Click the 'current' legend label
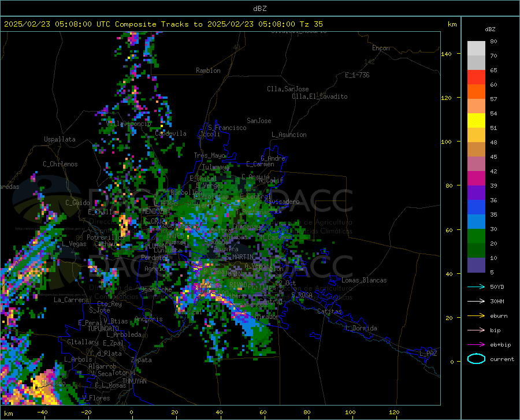This screenshot has width=520, height=420. pos(502,359)
